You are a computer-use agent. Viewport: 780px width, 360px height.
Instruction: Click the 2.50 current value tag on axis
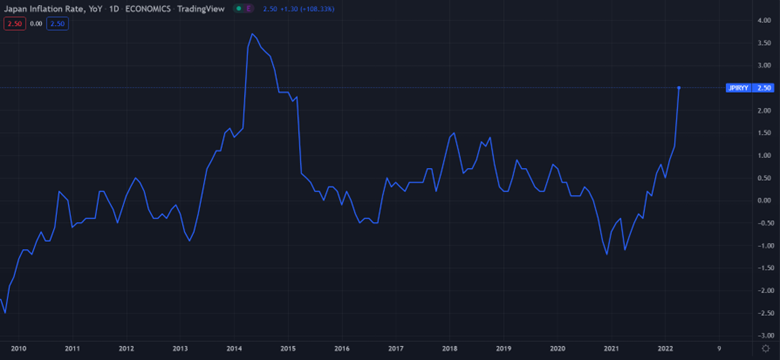(x=764, y=88)
